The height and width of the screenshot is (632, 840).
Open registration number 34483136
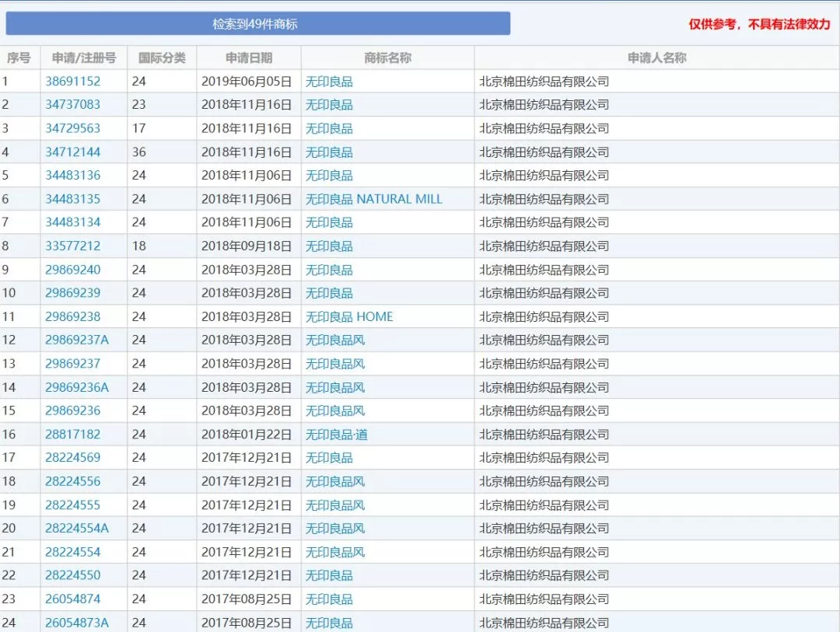(x=73, y=175)
